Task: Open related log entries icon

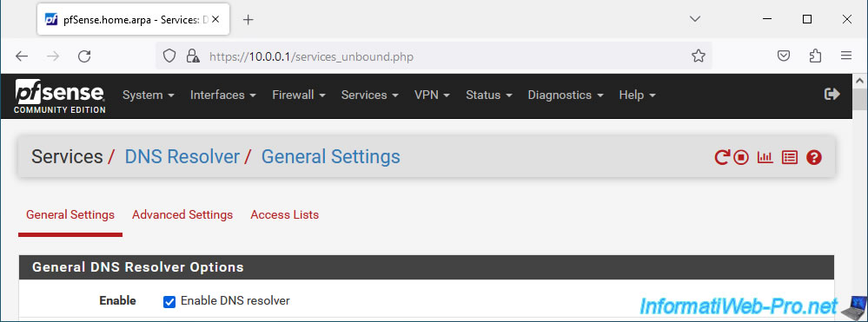Action: [790, 158]
